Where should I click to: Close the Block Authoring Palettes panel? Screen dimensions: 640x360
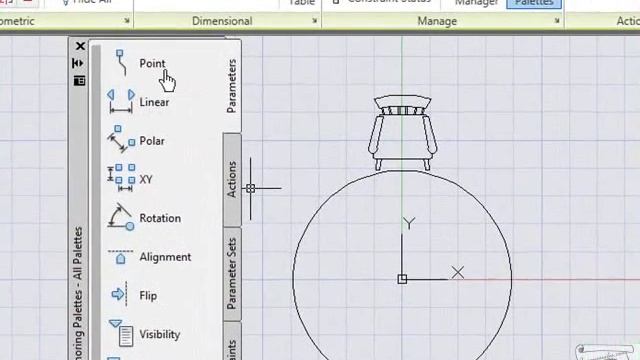pyautogui.click(x=80, y=46)
